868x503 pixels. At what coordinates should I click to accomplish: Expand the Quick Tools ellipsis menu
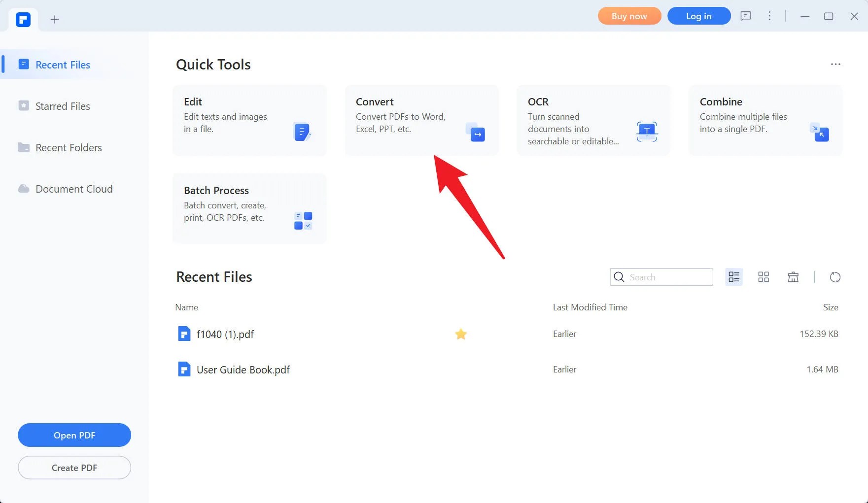pos(835,64)
